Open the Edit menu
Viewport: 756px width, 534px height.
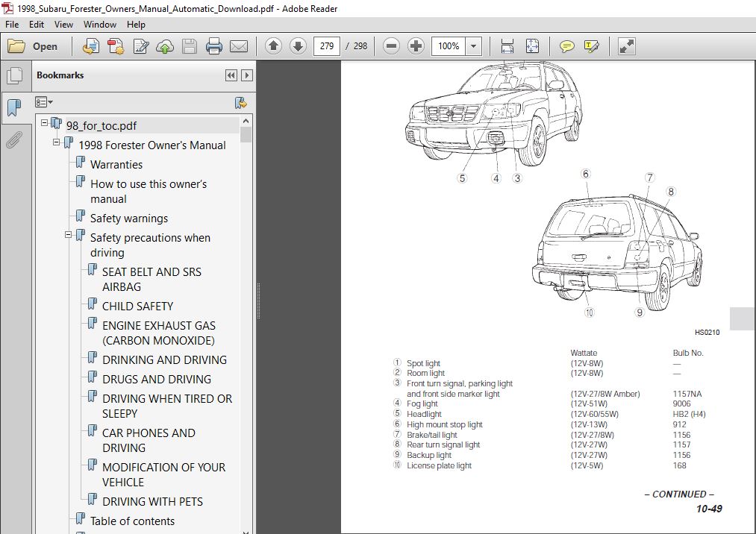36,24
